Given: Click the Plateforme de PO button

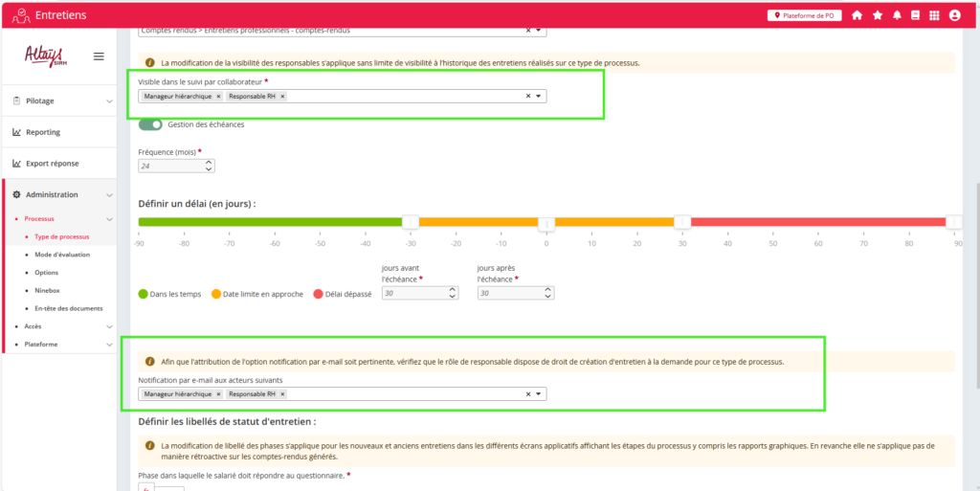Looking at the screenshot, I should coord(805,15).
